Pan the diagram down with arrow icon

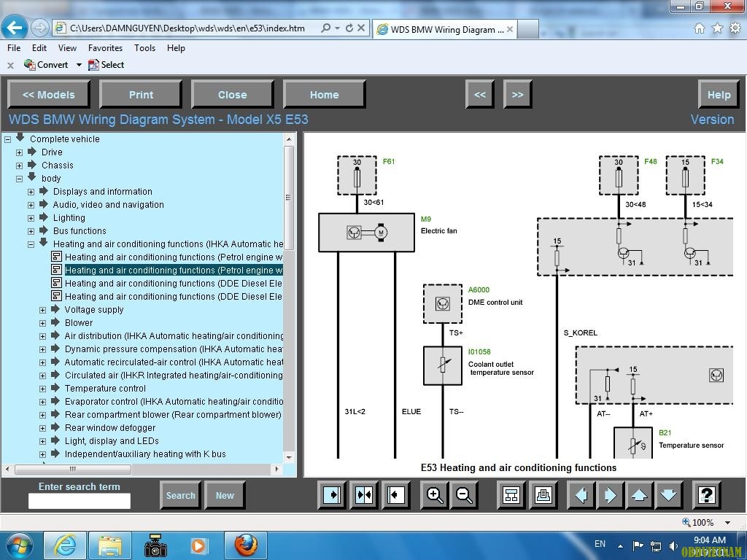coord(669,495)
